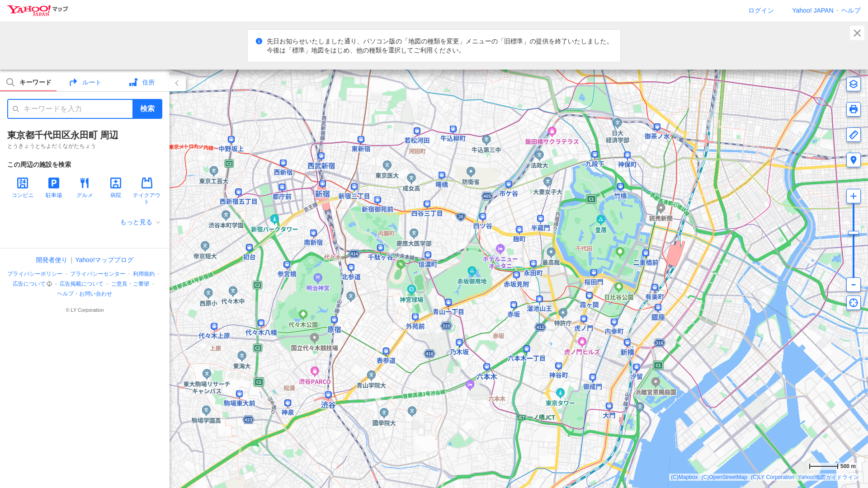Open the プライバシーポリシー link
868x488 pixels.
click(35, 274)
